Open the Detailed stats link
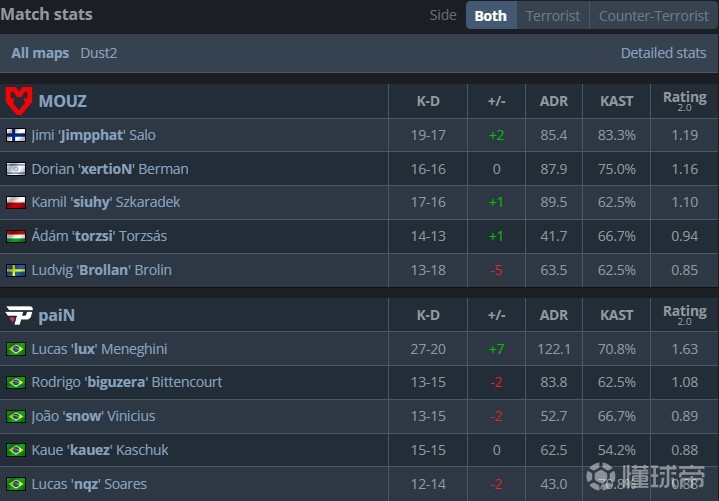This screenshot has height=501, width=719. [663, 53]
